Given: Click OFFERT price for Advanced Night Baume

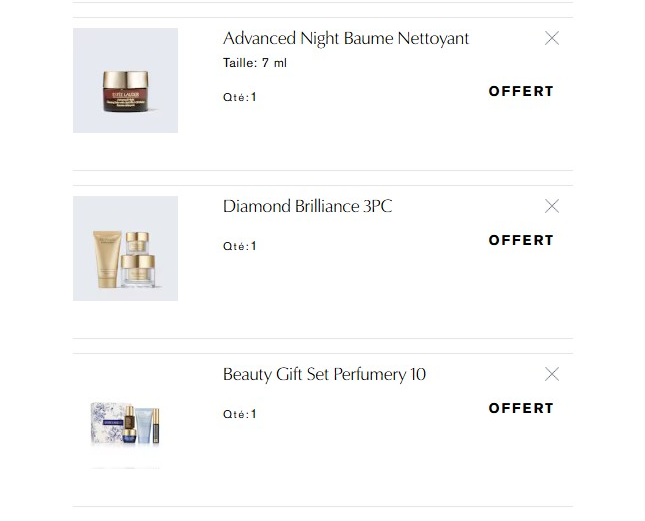Looking at the screenshot, I should pos(521,91).
